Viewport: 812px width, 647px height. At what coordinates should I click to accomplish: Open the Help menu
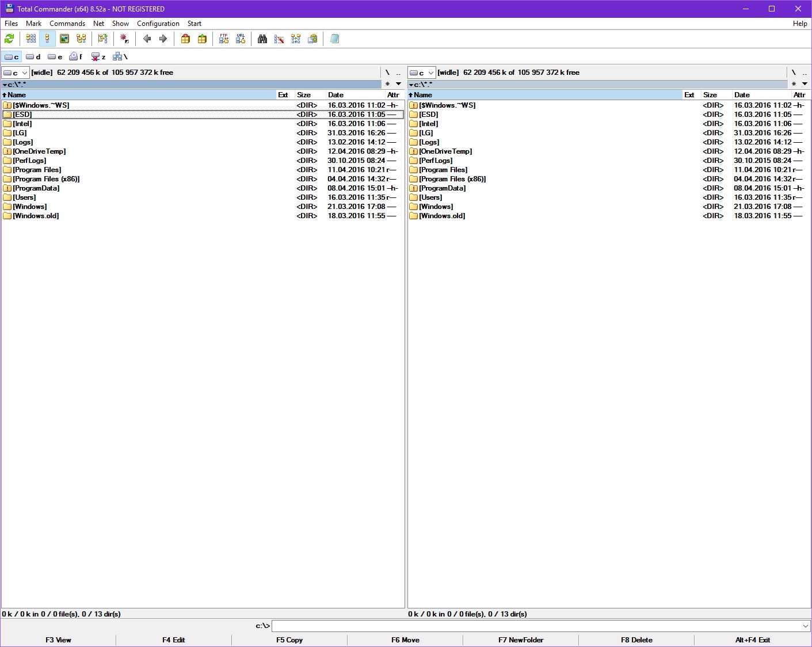tap(800, 24)
